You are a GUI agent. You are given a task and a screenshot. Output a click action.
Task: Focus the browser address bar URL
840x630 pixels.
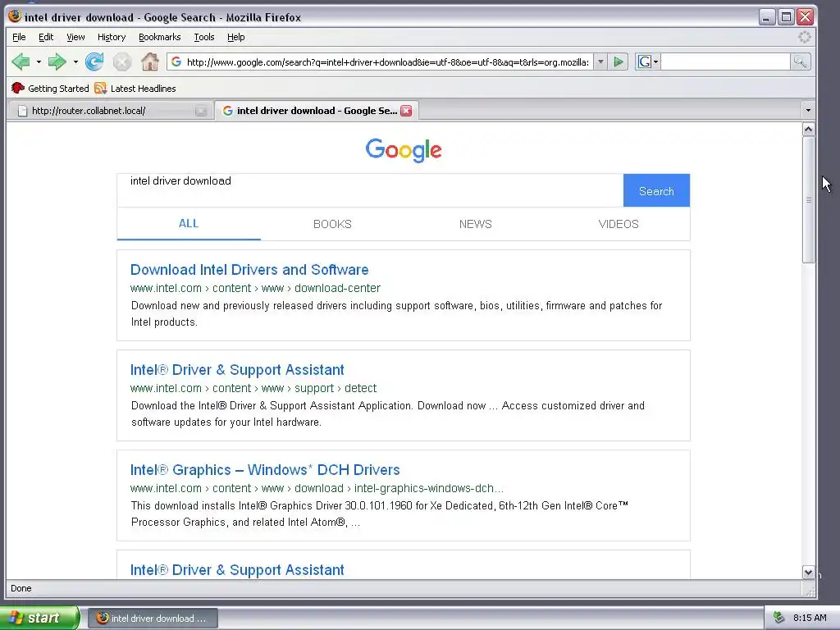[x=387, y=62]
